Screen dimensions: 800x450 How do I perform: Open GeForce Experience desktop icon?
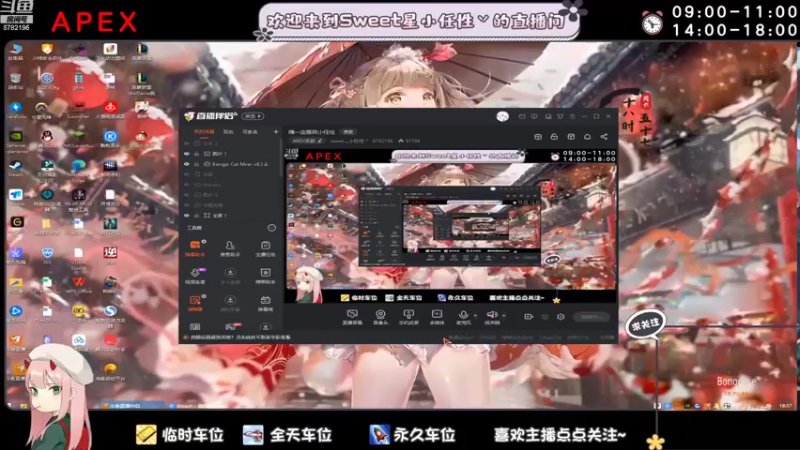16,139
